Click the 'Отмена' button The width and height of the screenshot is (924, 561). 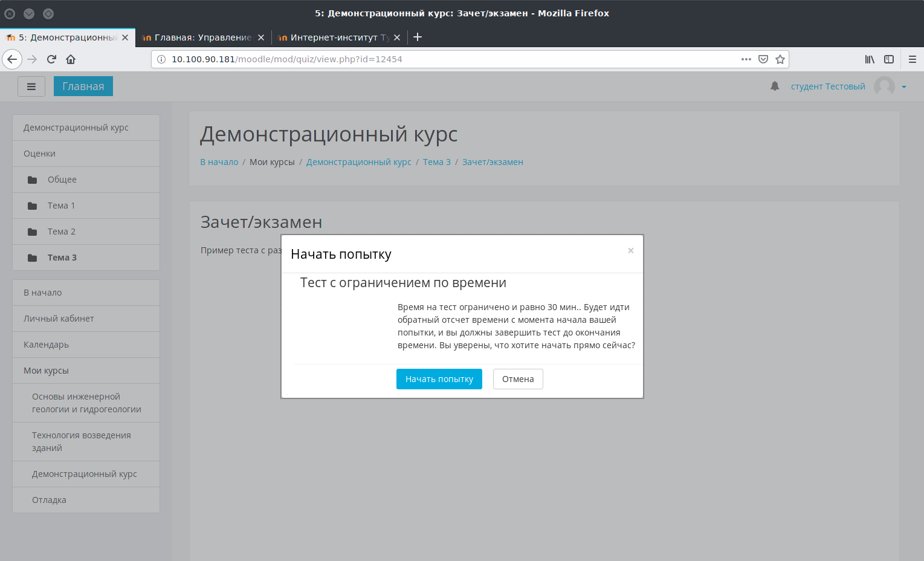click(x=518, y=379)
